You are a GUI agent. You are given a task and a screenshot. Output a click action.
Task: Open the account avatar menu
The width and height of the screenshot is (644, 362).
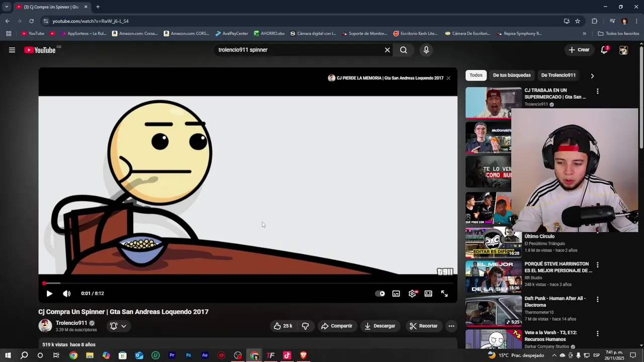[623, 50]
